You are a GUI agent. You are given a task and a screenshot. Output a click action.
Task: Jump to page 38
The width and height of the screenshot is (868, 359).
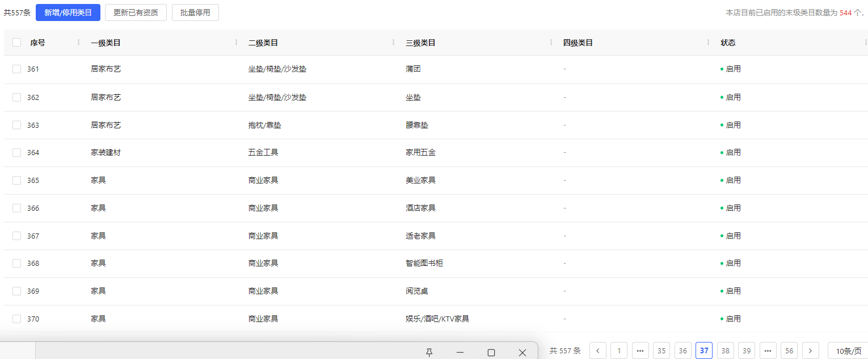tap(726, 351)
